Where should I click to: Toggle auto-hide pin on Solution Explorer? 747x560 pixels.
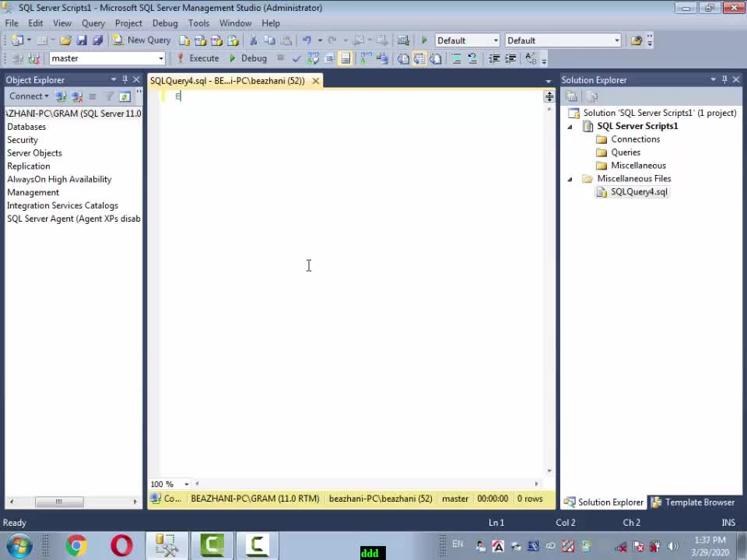coord(724,79)
